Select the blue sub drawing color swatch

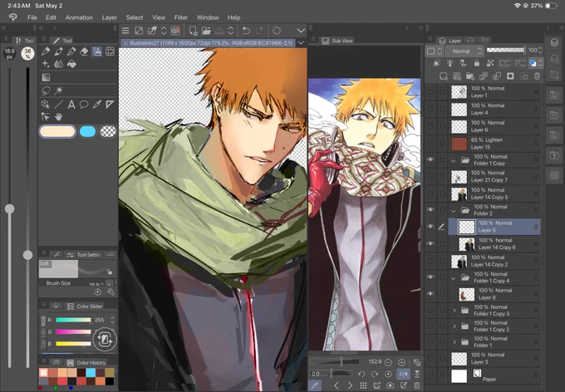(x=87, y=131)
